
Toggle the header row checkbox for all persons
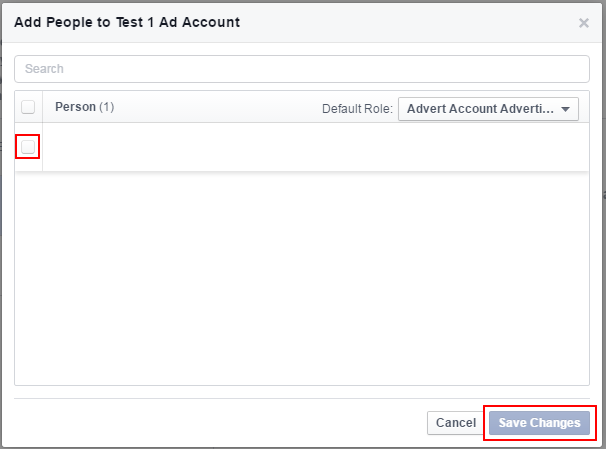click(28, 107)
